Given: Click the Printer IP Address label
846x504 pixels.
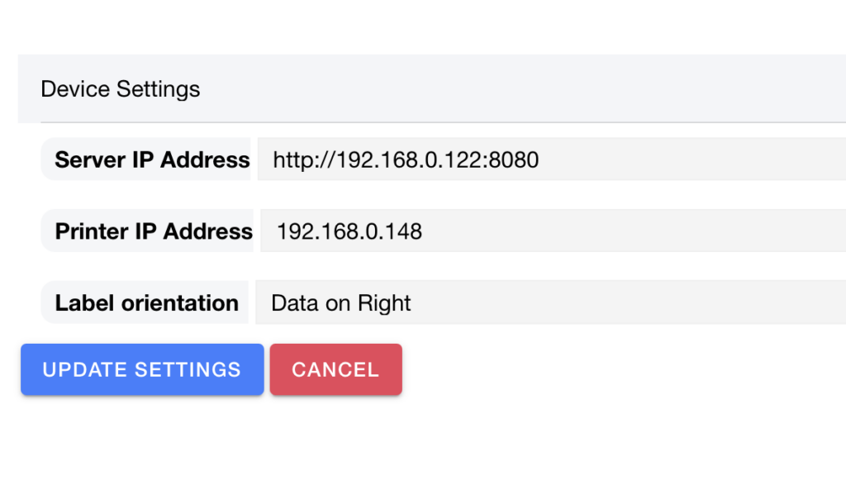Looking at the screenshot, I should [x=154, y=231].
